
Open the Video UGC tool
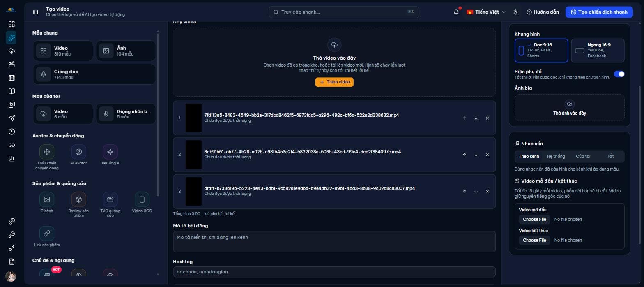tap(142, 203)
